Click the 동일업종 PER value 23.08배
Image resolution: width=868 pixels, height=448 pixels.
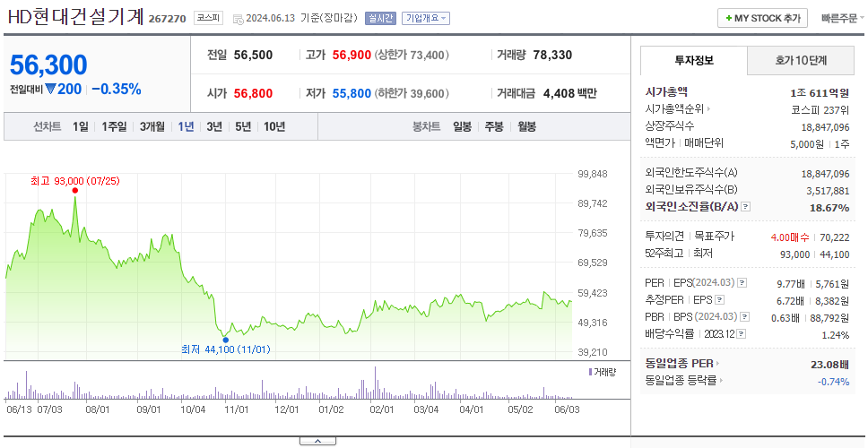point(829,365)
